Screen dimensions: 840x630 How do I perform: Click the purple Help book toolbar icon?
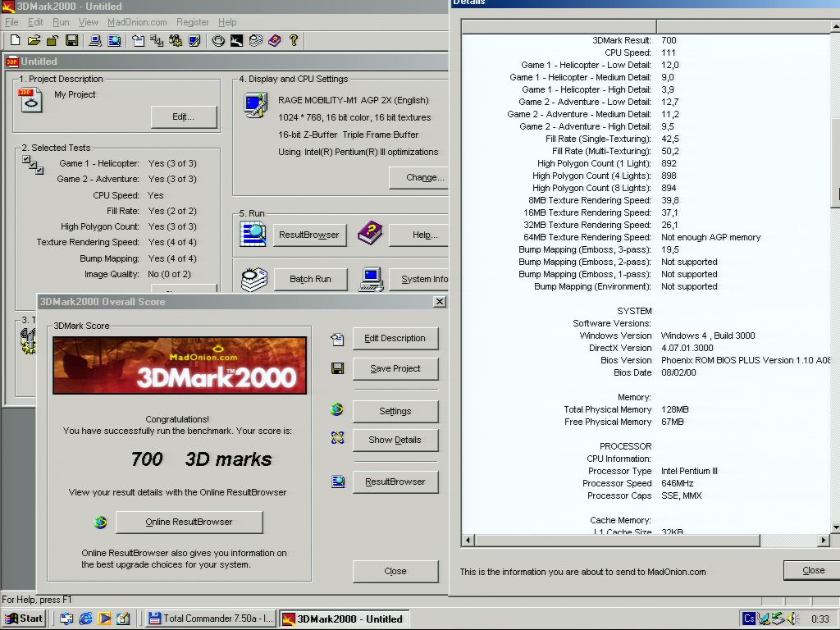coord(274,40)
